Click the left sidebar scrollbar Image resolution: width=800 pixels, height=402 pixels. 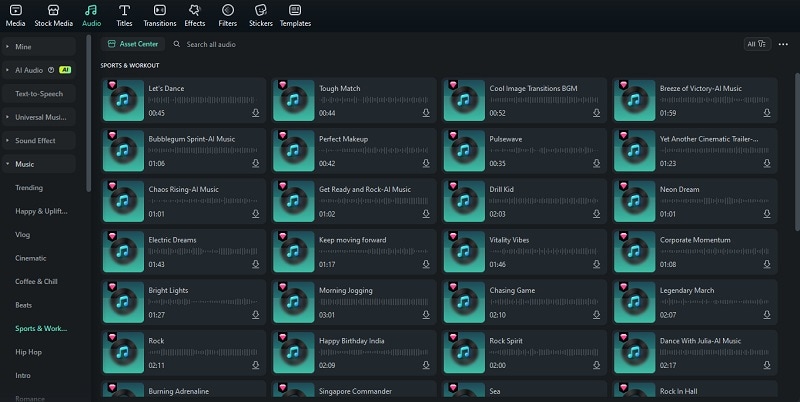point(88,113)
